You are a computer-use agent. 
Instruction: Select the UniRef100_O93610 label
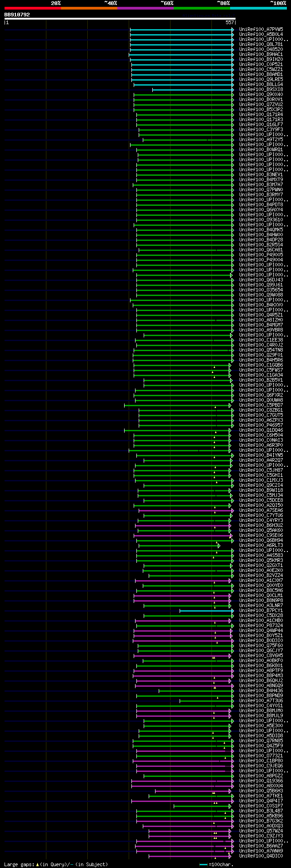[x=261, y=220]
